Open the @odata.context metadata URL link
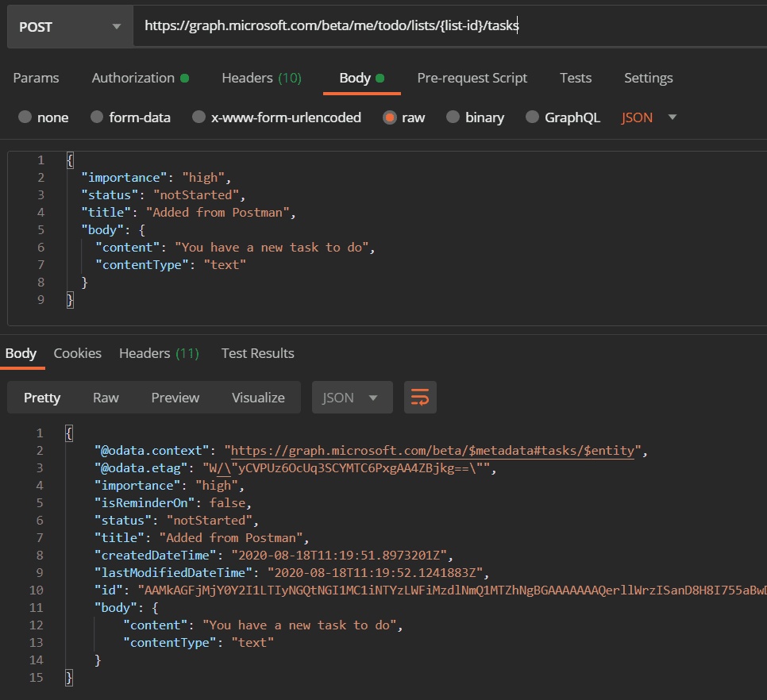The height and width of the screenshot is (700, 767). click(x=433, y=451)
